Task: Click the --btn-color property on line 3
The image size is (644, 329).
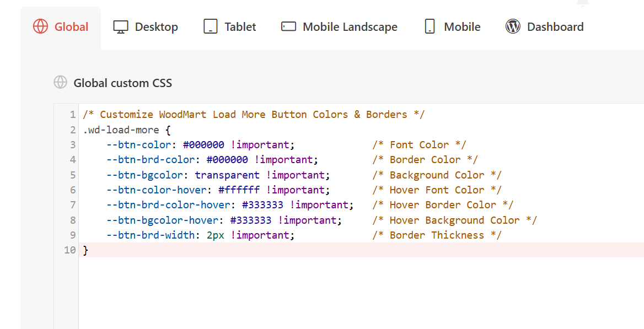Action: pos(139,144)
